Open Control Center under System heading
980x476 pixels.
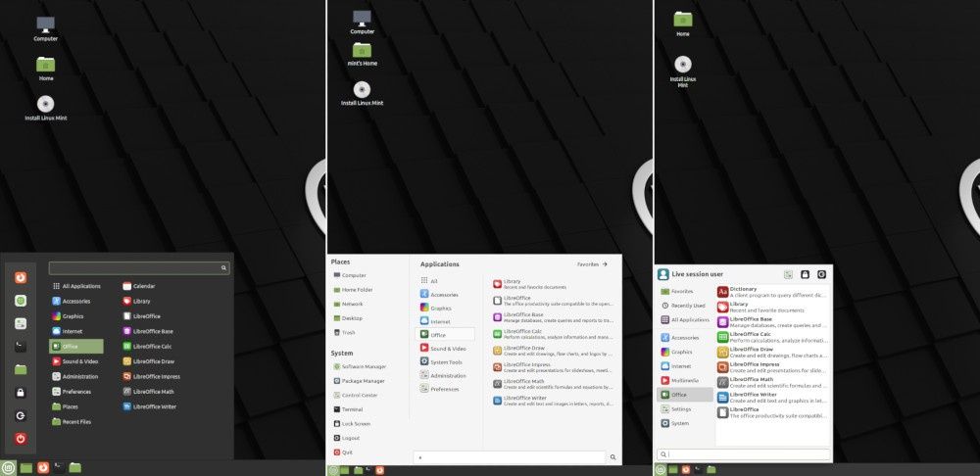point(357,396)
